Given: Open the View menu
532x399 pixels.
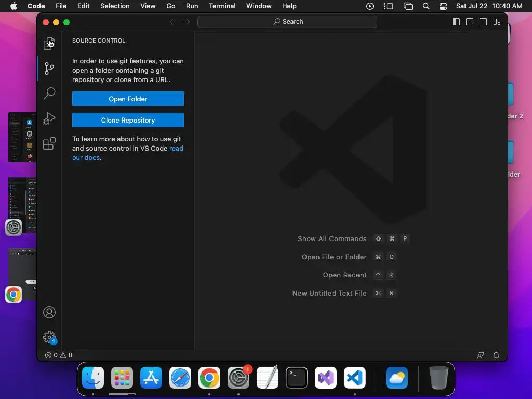Looking at the screenshot, I should 148,6.
